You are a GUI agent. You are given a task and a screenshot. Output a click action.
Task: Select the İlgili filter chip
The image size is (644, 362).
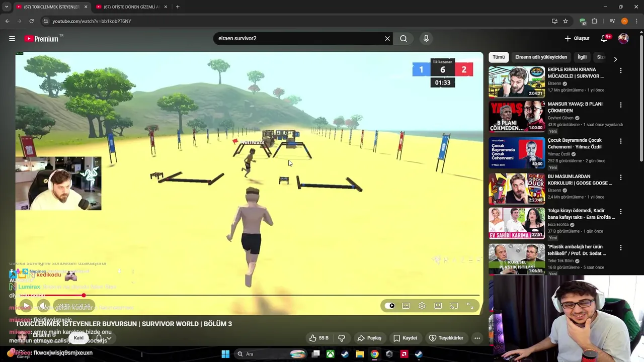pyautogui.click(x=582, y=57)
